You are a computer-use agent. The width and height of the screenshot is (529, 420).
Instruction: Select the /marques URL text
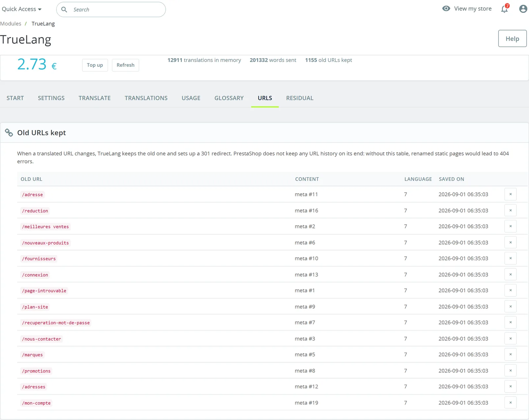[x=32, y=355]
